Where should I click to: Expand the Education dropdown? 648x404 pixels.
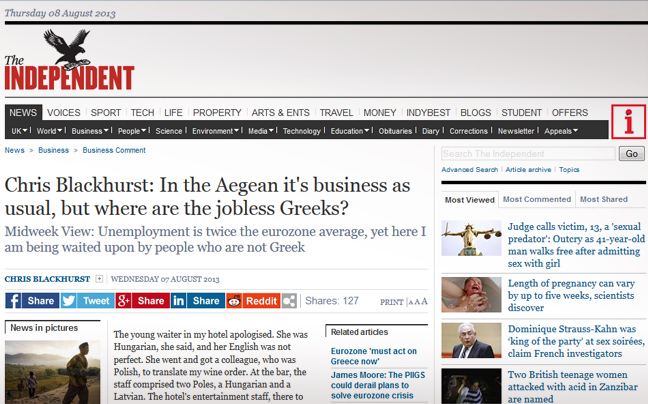350,131
